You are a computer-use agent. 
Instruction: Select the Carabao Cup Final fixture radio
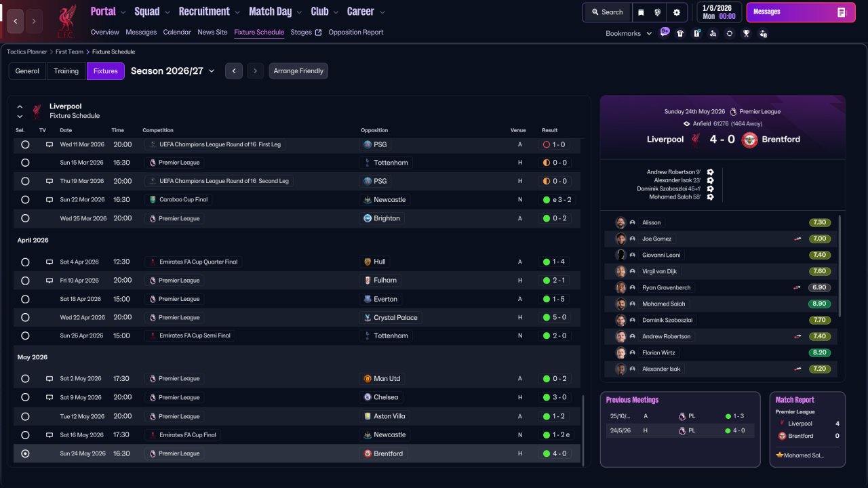pyautogui.click(x=25, y=200)
